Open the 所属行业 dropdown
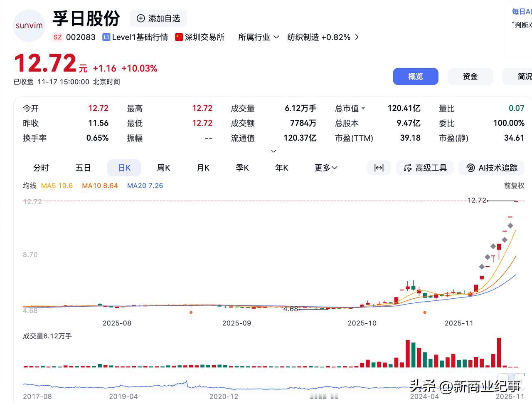This screenshot has width=532, height=404. click(x=259, y=37)
